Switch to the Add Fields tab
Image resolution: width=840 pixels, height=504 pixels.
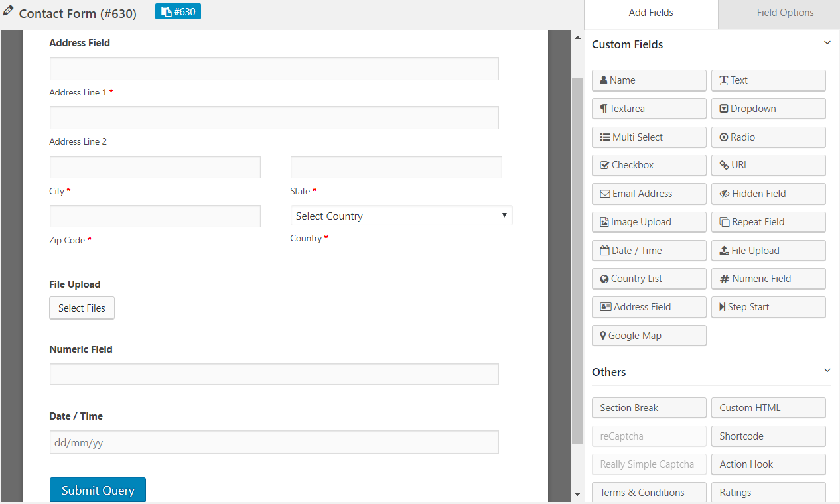[651, 13]
